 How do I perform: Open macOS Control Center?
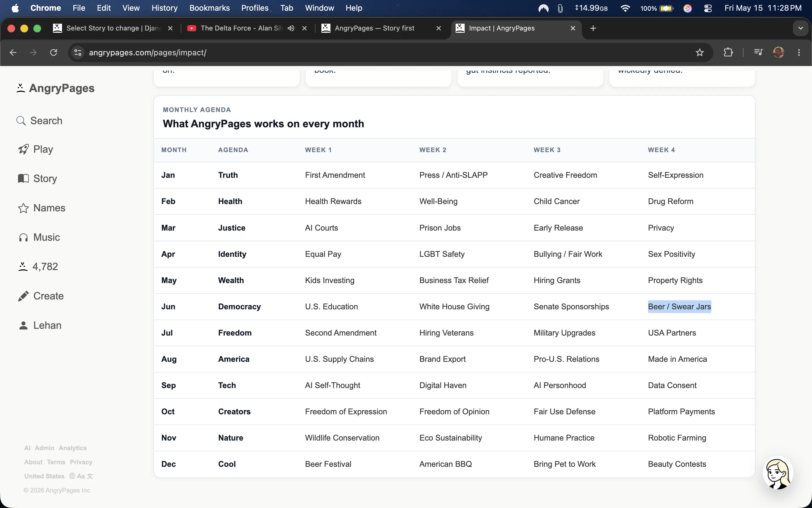(708, 8)
